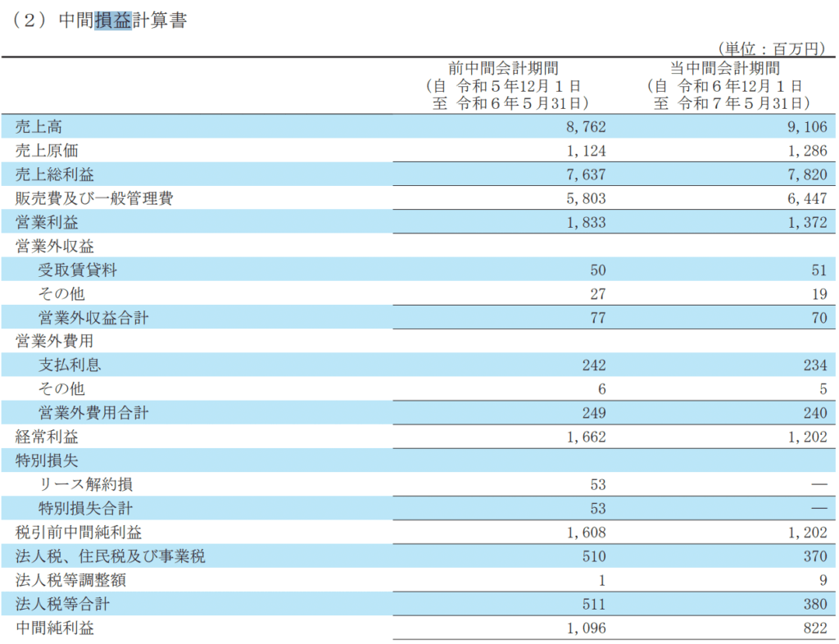The width and height of the screenshot is (839, 644).
Task: Select the 1,372 operating profit value
Action: [808, 222]
